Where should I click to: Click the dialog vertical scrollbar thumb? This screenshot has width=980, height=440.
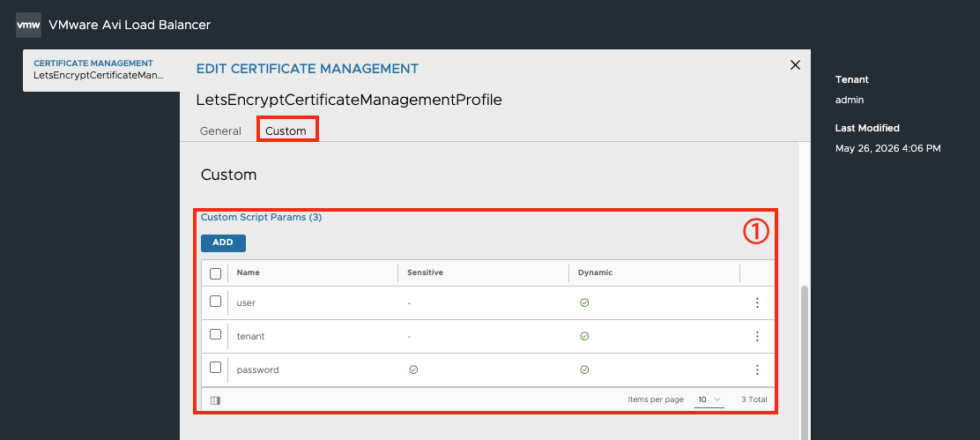pos(805,362)
